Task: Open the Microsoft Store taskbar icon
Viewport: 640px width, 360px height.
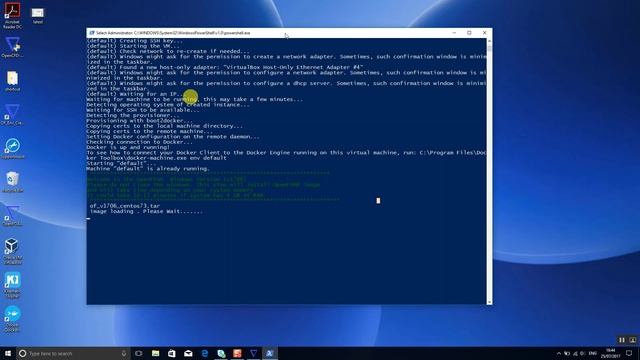Action: coord(172,353)
